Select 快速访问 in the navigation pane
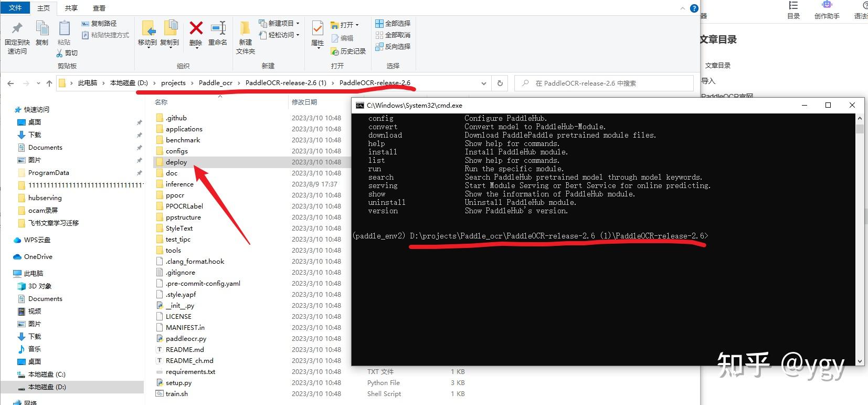 (x=37, y=110)
